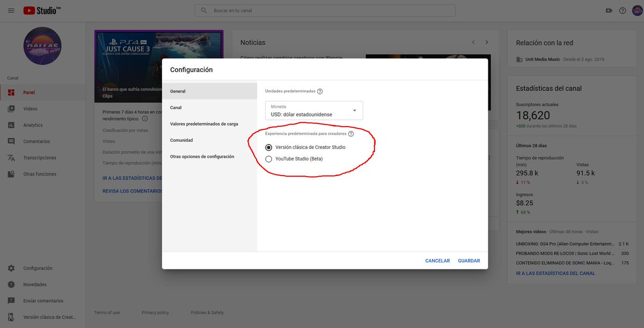Open Revisa los comentarios link
644x328 pixels.
(133, 191)
